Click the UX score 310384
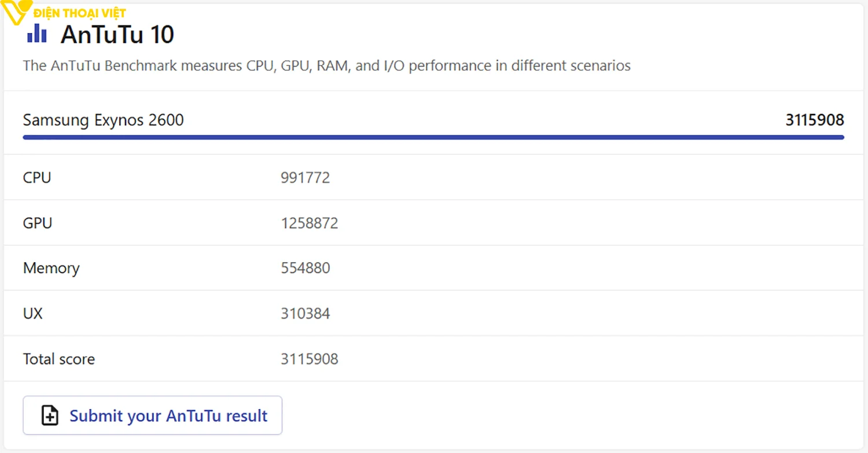This screenshot has height=453, width=868. (305, 314)
